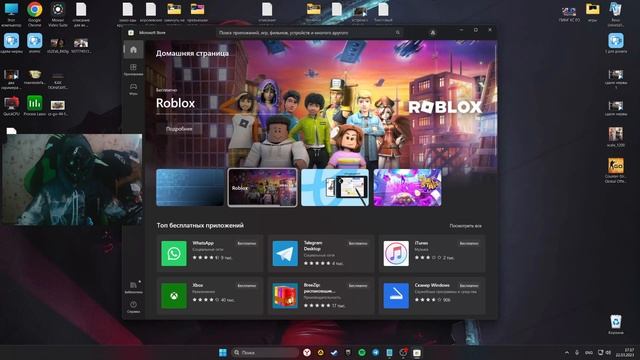Open the Windows Start button

(x=223, y=352)
